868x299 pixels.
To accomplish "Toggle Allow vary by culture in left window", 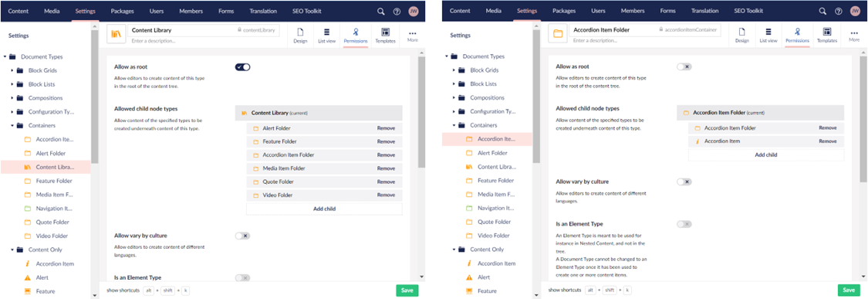I will tap(242, 236).
